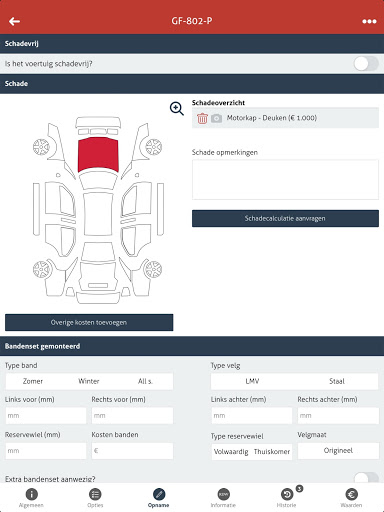Select the front left wheel on diagram
The height and width of the screenshot is (512, 384).
click(41, 147)
